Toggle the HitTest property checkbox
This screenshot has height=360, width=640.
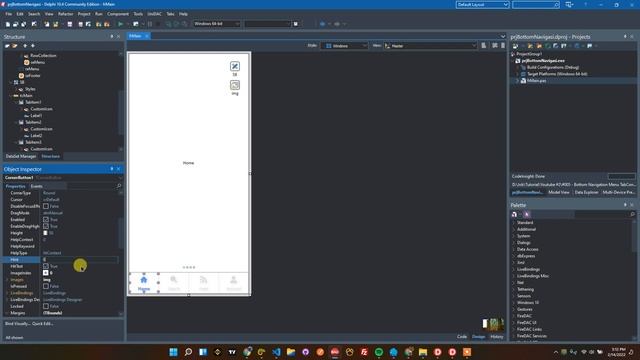[46, 266]
